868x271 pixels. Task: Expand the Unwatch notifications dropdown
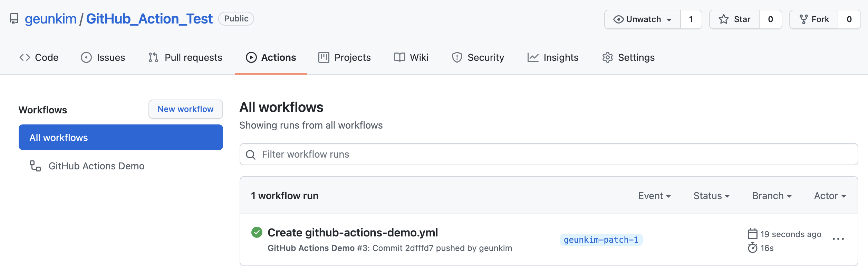pos(643,19)
